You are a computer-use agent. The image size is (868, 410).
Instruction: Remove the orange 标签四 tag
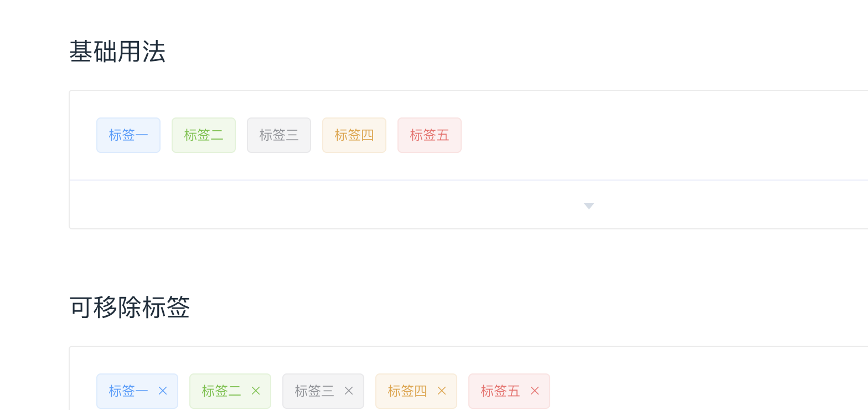pos(441,391)
